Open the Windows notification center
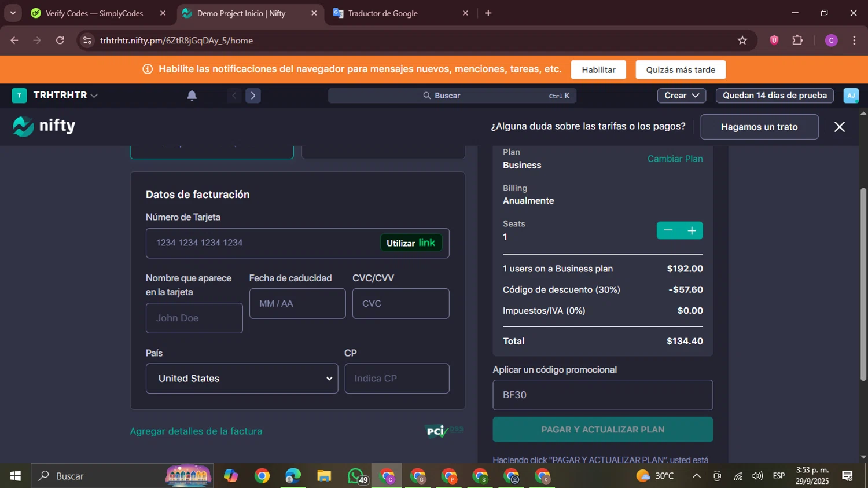 pos(848,476)
